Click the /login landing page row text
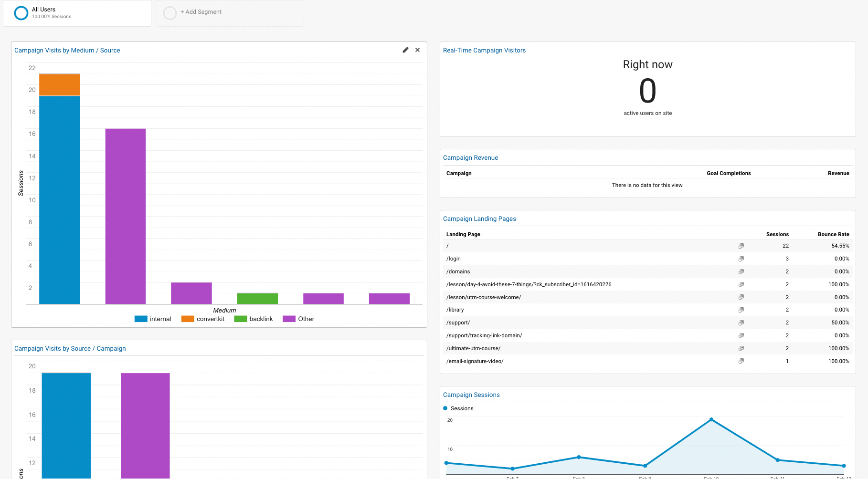Screen dimensions: 868x479 454,259
